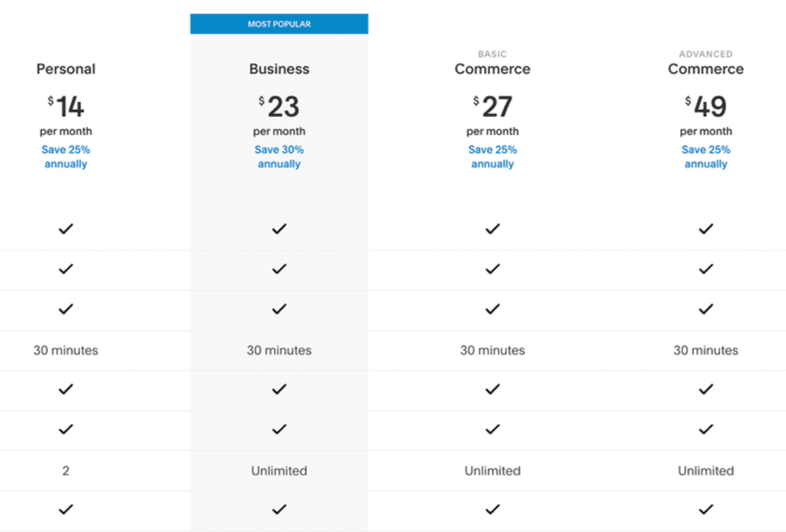Click the Business plan's first-row checkmark

click(279, 229)
